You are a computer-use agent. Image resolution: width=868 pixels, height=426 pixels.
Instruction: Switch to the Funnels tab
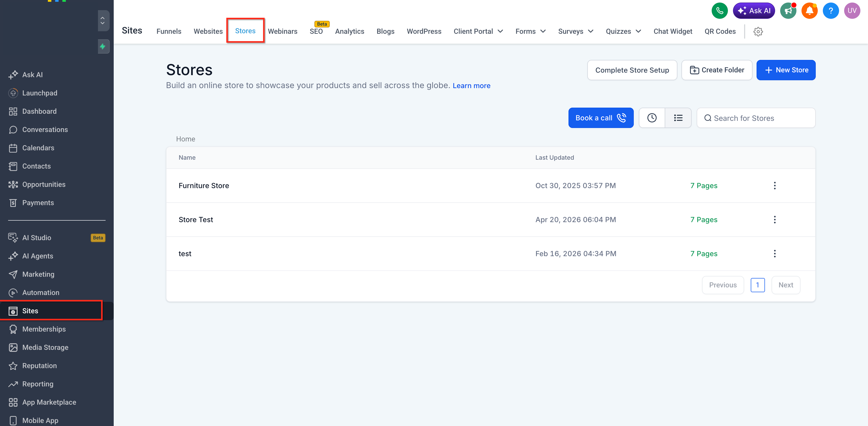click(x=169, y=31)
